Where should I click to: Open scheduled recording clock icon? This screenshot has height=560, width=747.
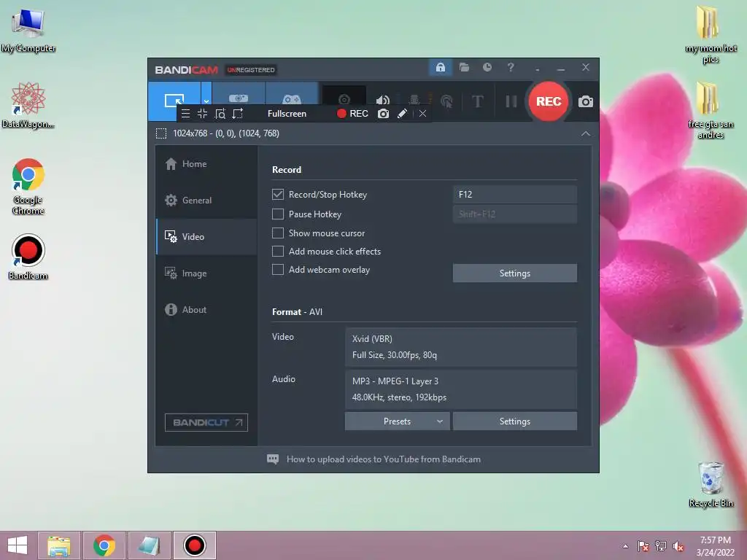click(x=487, y=67)
